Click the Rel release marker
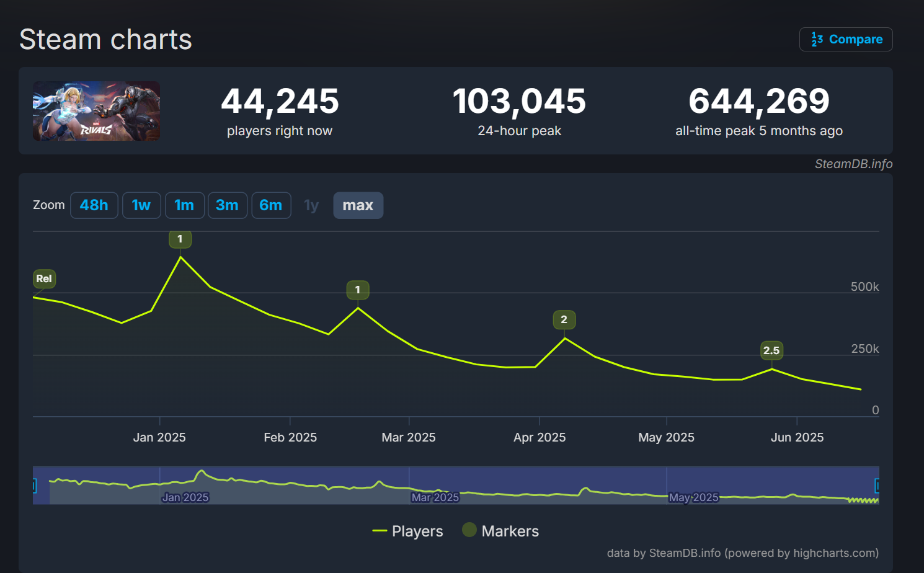Screen dimensions: 924x573 [x=44, y=279]
